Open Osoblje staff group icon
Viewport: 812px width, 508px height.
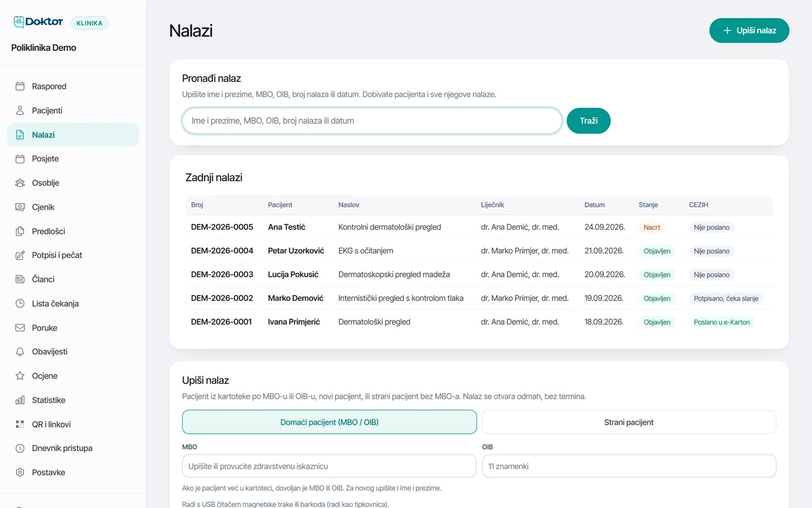(x=20, y=183)
